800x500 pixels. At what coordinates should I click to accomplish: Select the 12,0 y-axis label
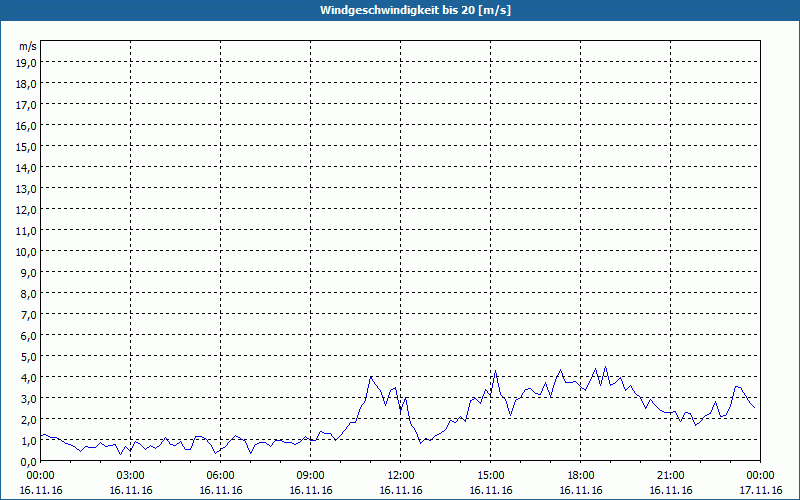click(27, 210)
